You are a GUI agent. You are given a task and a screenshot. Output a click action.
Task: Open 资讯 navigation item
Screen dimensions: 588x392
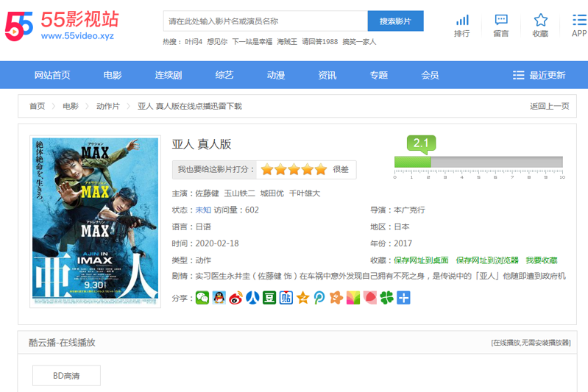(x=327, y=75)
